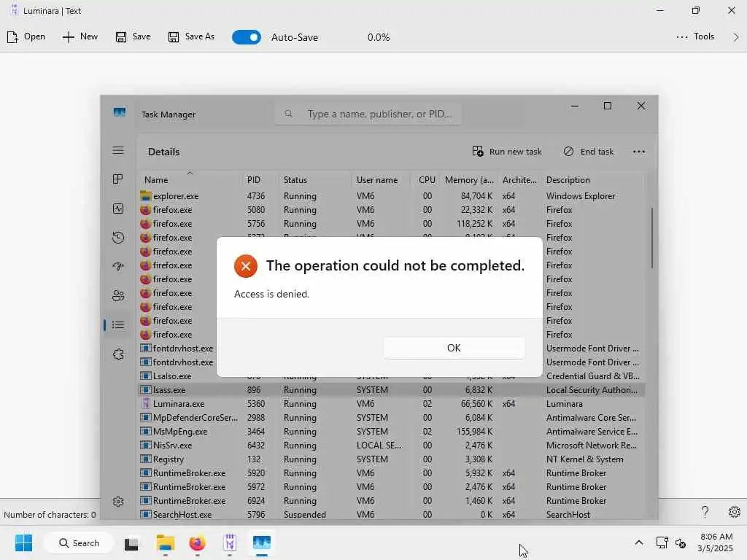This screenshot has width=747, height=560.
Task: Open Luminara help question mark icon
Action: tap(705, 512)
